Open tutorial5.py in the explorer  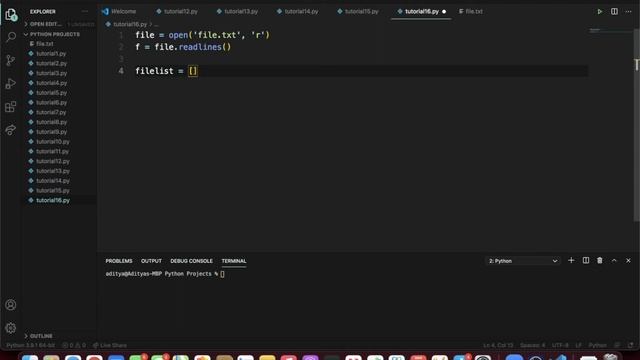[x=51, y=93]
